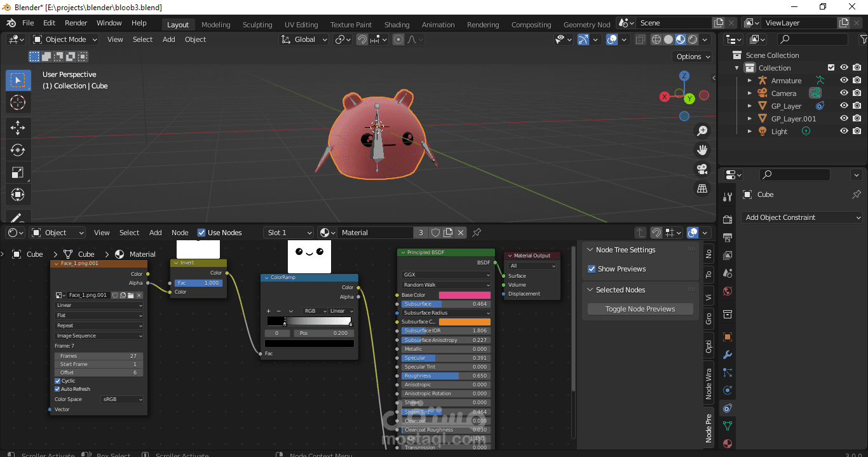This screenshot has height=457, width=868.
Task: Click the fake user shield icon
Action: pyautogui.click(x=435, y=233)
